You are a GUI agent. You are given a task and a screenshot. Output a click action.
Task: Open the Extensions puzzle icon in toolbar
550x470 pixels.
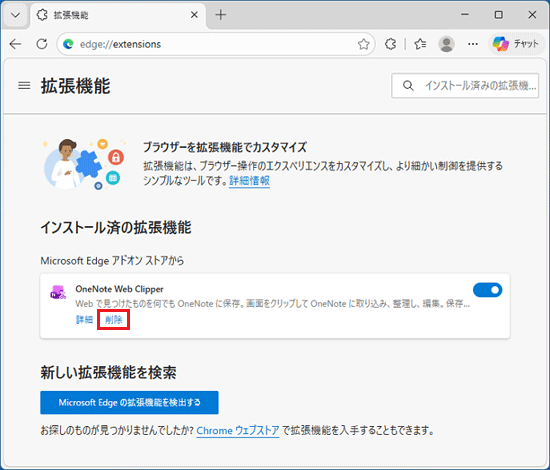390,44
